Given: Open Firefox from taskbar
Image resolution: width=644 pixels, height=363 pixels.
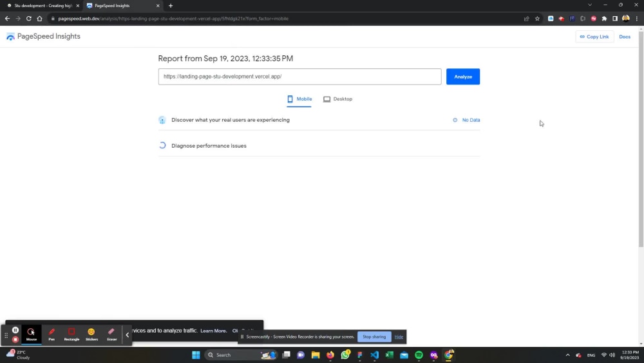Looking at the screenshot, I should [x=330, y=355].
